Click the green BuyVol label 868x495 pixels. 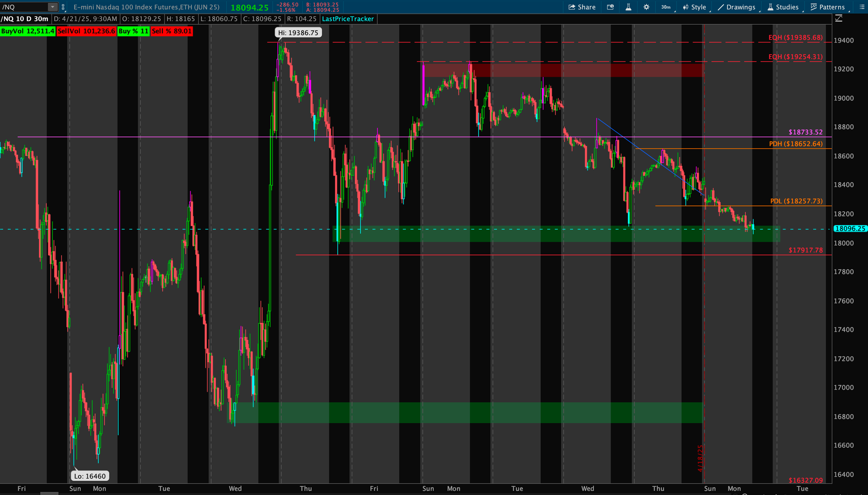click(x=28, y=31)
